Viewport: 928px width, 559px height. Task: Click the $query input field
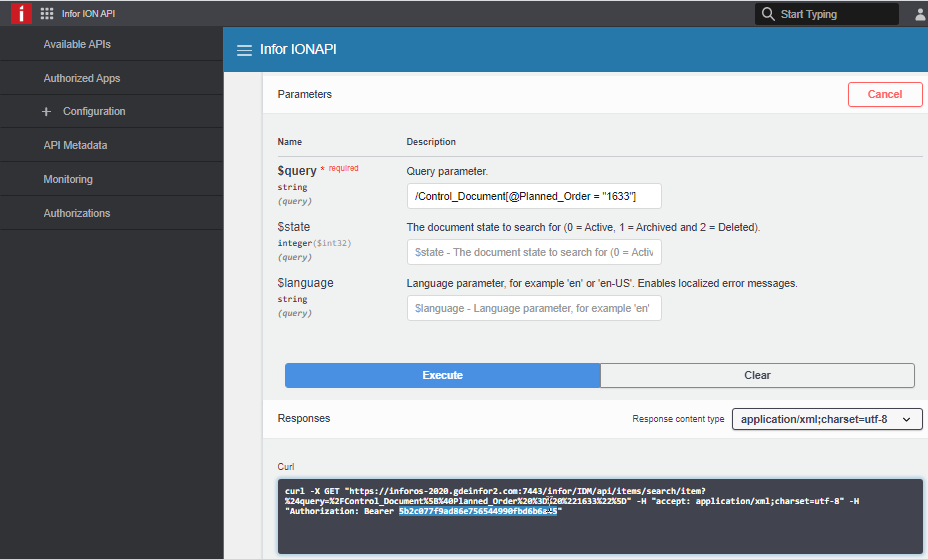pos(534,196)
